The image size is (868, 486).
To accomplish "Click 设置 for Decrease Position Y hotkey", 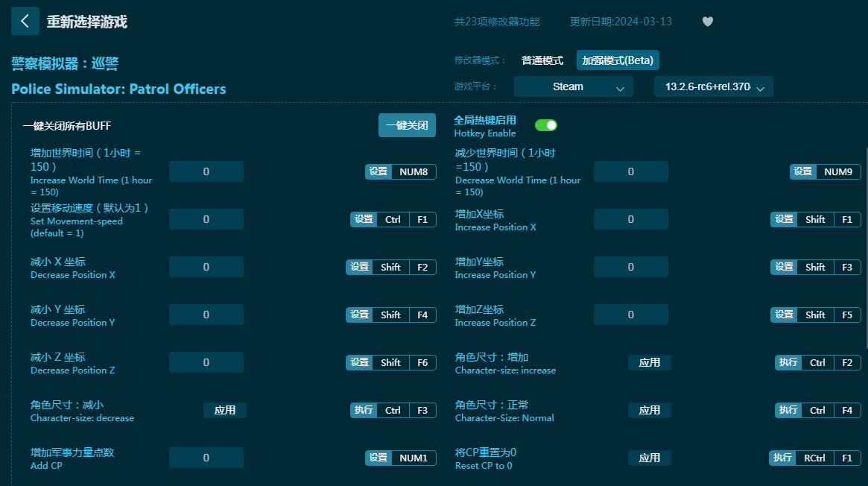I will [x=359, y=315].
